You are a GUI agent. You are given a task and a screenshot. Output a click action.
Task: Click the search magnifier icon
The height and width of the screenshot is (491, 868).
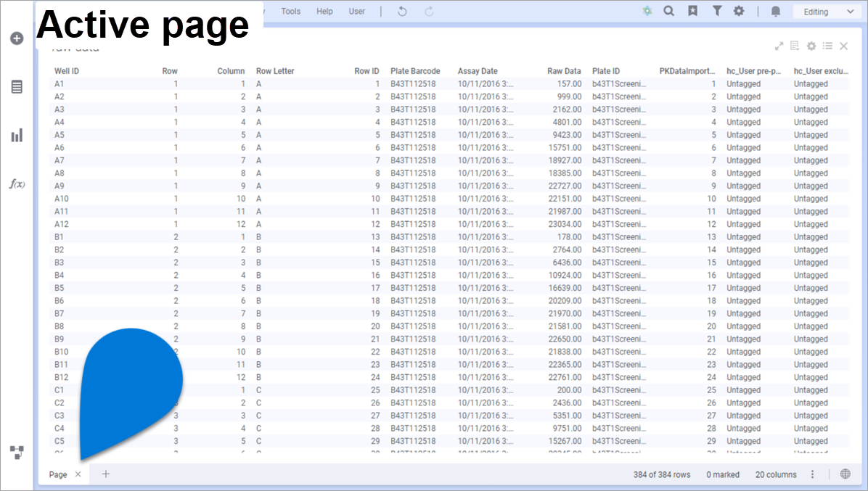[668, 11]
